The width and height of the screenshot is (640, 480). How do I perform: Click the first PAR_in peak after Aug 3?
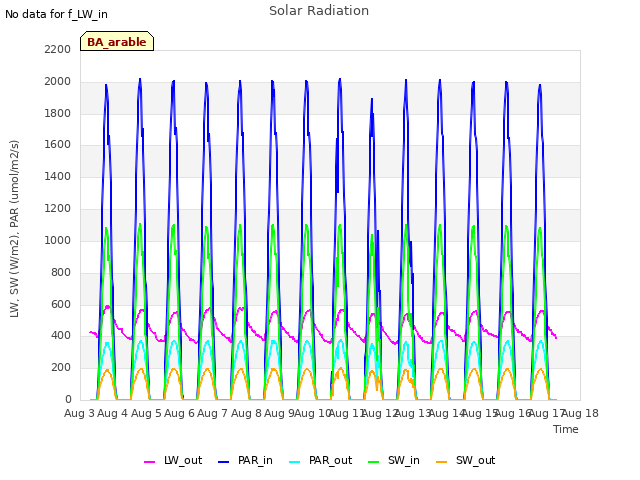pos(106,85)
